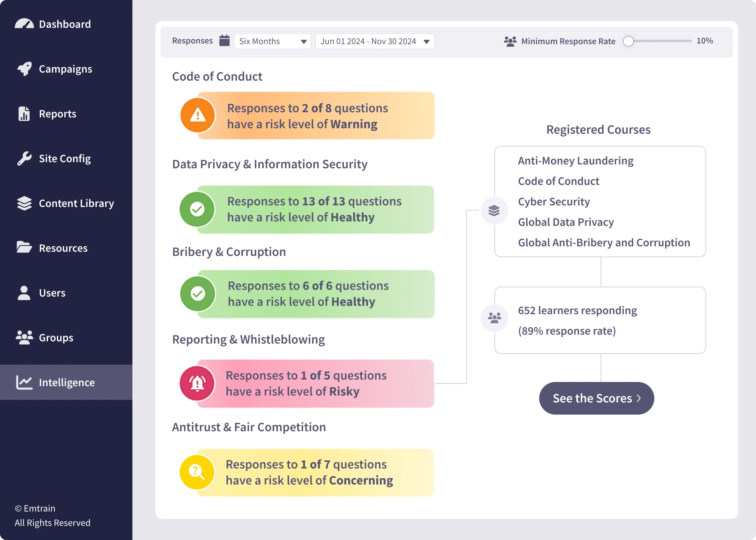The height and width of the screenshot is (540, 756).
Task: Click the Minimum Response Rate people icon
Action: (x=510, y=41)
